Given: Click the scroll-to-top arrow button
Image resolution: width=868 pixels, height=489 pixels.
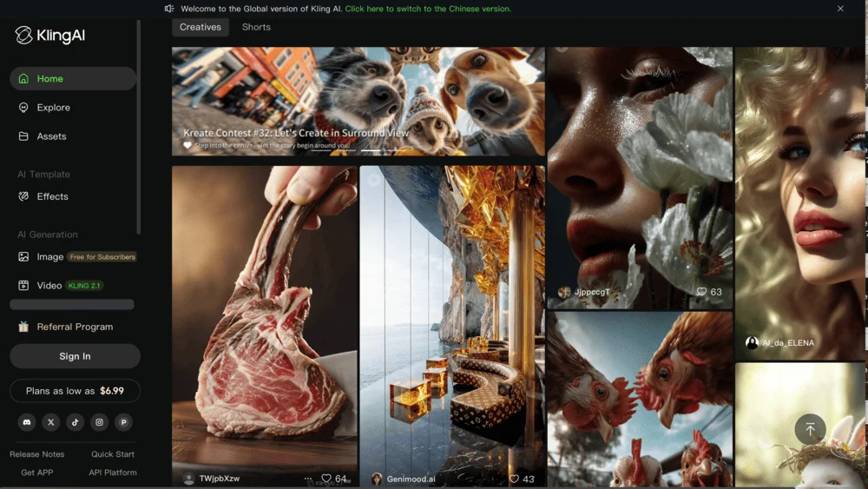Looking at the screenshot, I should click(x=810, y=429).
